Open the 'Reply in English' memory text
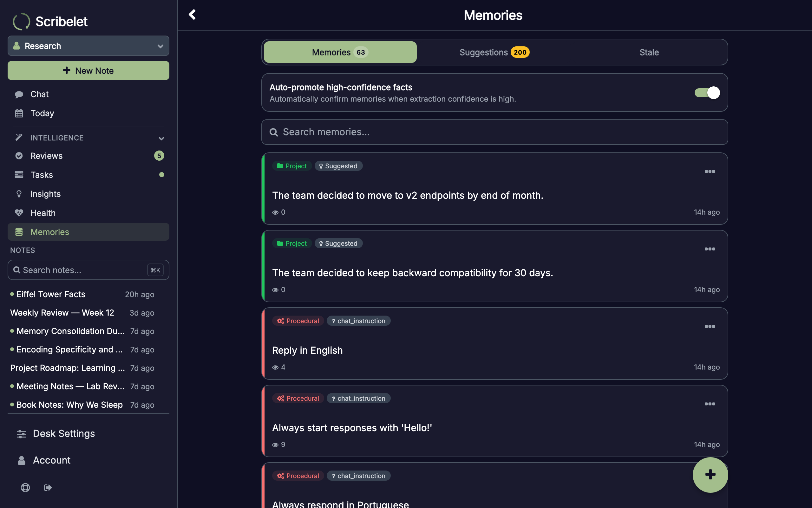 coord(307,350)
